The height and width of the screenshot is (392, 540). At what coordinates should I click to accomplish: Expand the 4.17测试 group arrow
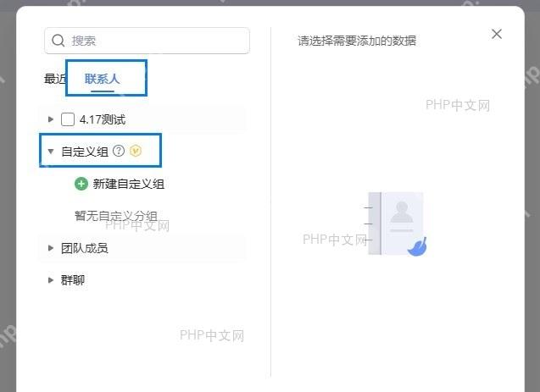(x=51, y=119)
